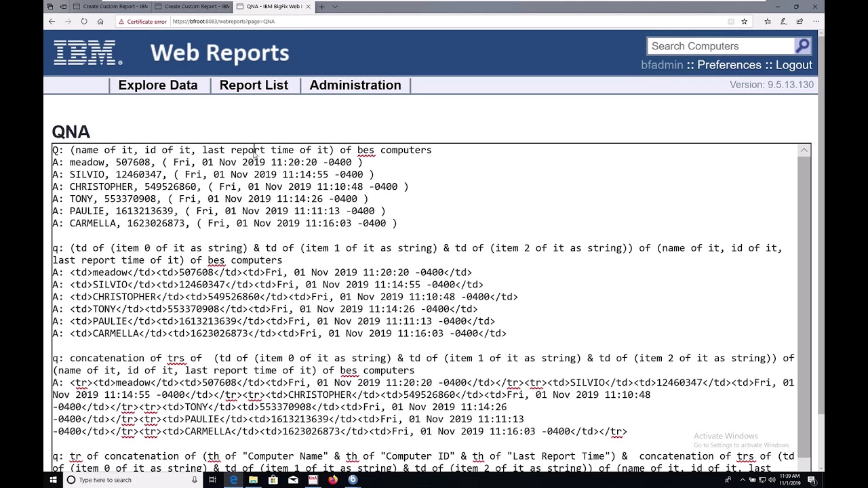Launch Firefox from the taskbar
The height and width of the screenshot is (488, 868).
pos(333,480)
